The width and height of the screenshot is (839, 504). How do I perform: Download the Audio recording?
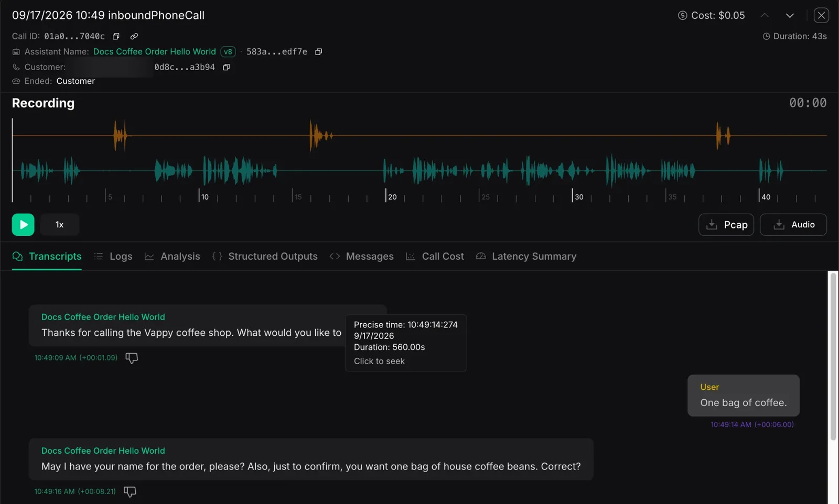click(x=793, y=225)
